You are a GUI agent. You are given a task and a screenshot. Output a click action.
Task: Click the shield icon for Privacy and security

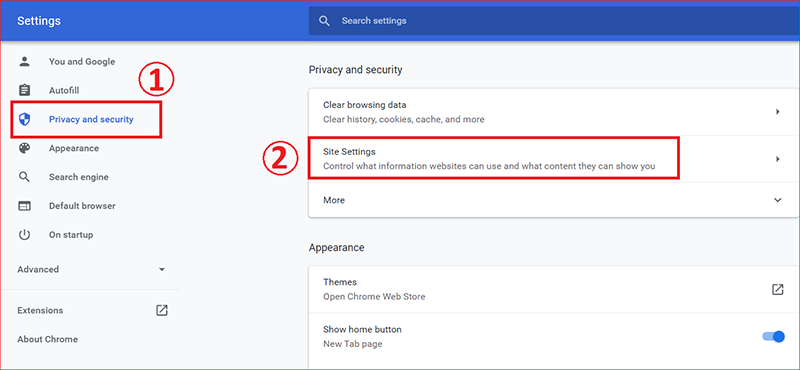[24, 119]
